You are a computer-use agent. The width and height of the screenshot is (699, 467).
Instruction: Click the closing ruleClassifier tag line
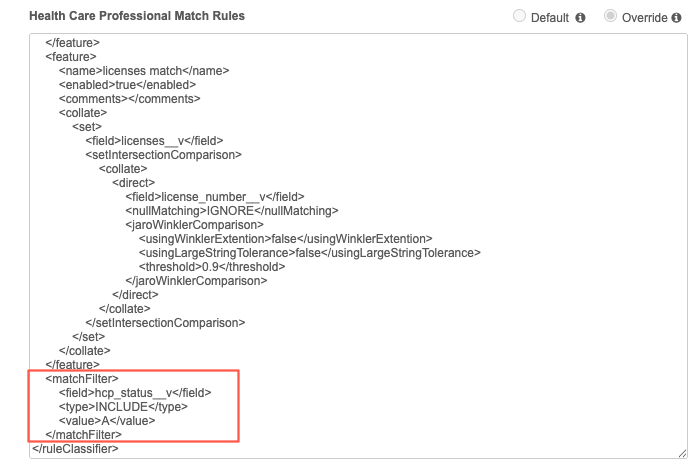[x=76, y=449]
